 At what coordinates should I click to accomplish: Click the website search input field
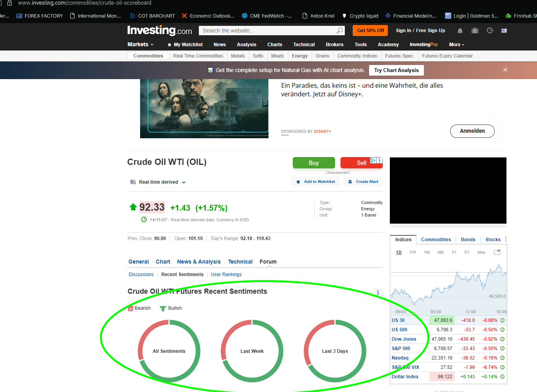click(268, 31)
